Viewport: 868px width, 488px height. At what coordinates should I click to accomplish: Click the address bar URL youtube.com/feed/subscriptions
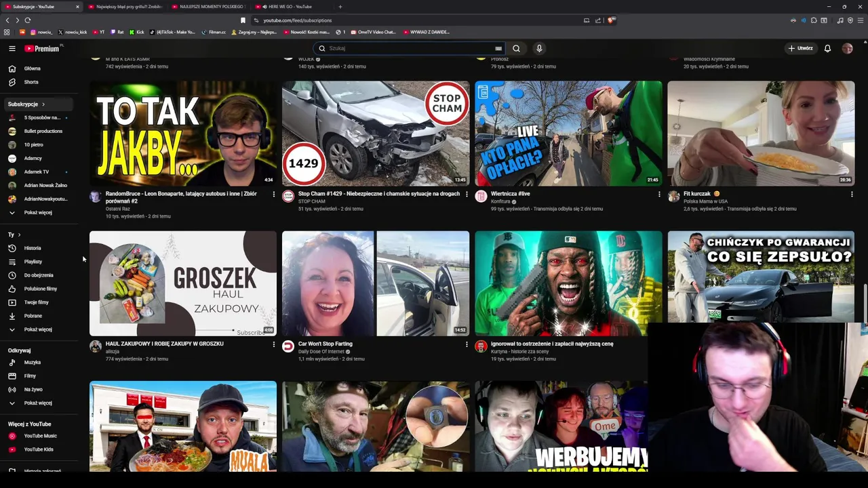[297, 20]
